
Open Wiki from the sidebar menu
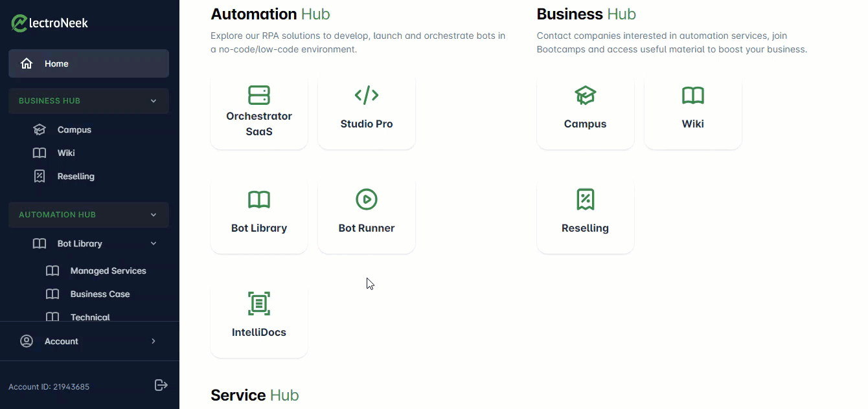pos(66,153)
